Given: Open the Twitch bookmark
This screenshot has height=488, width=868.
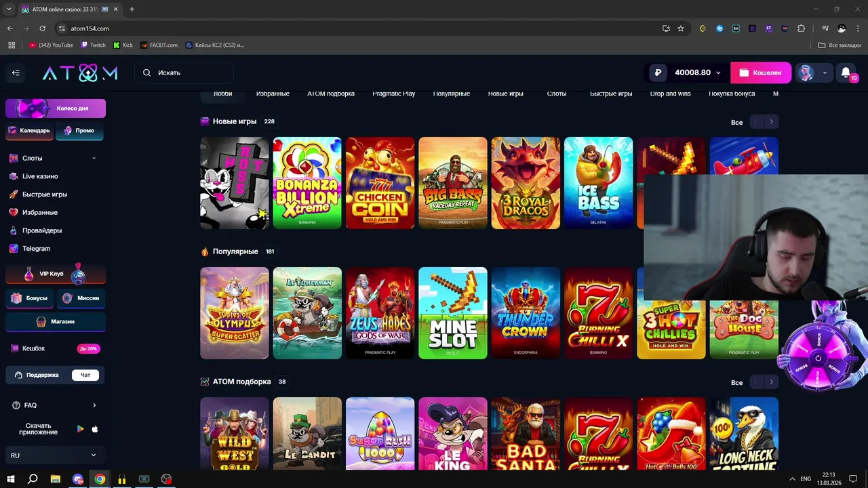Looking at the screenshot, I should (94, 45).
